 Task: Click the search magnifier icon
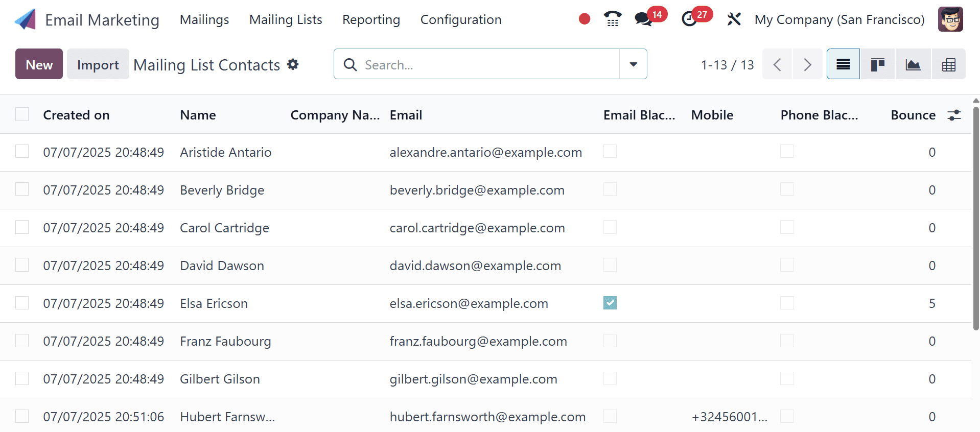tap(350, 64)
